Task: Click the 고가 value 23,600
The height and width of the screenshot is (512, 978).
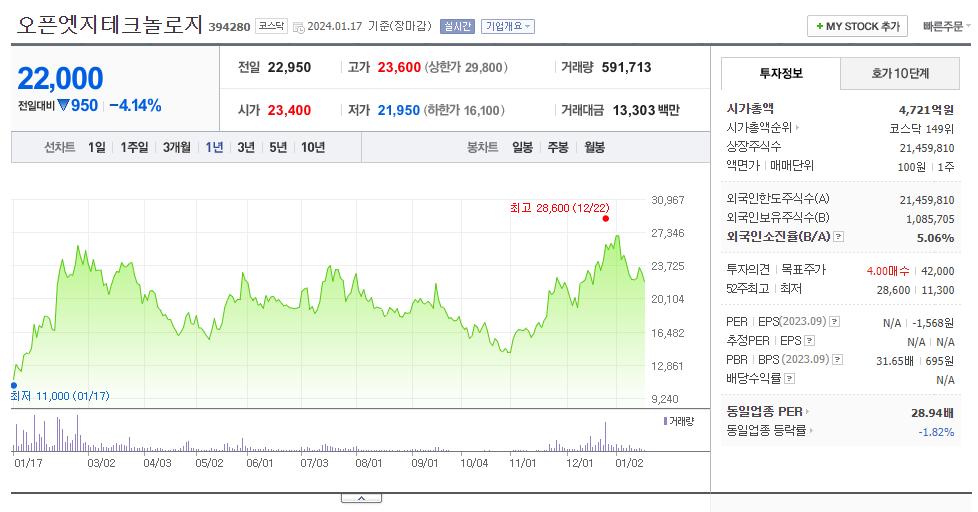Action: pyautogui.click(x=399, y=67)
